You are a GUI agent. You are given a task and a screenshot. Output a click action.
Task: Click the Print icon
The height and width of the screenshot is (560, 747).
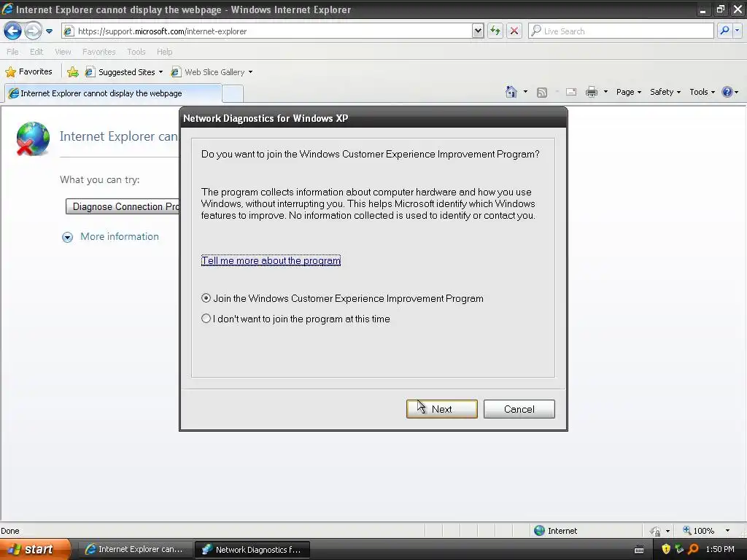click(591, 92)
